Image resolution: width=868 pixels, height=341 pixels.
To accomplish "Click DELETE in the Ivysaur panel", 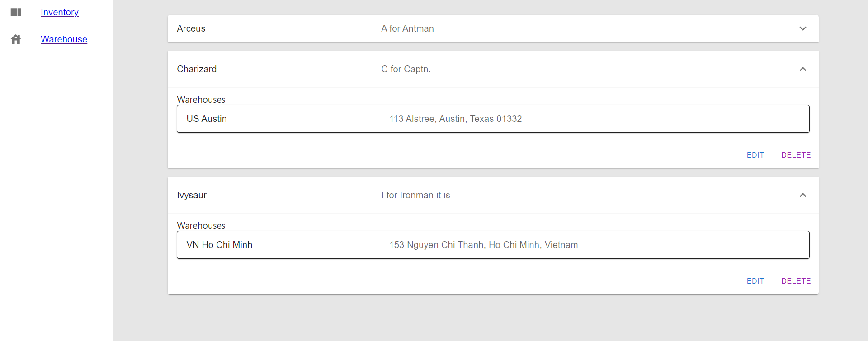I will pos(796,281).
